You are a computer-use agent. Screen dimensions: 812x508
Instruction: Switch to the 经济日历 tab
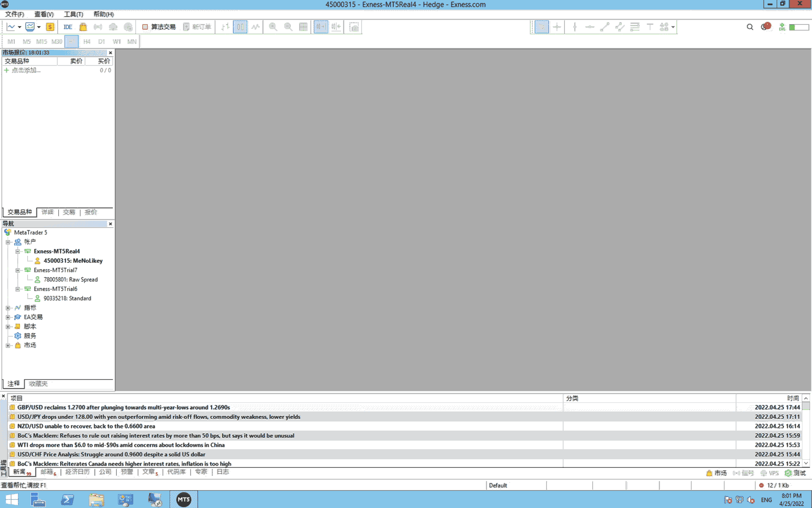77,472
